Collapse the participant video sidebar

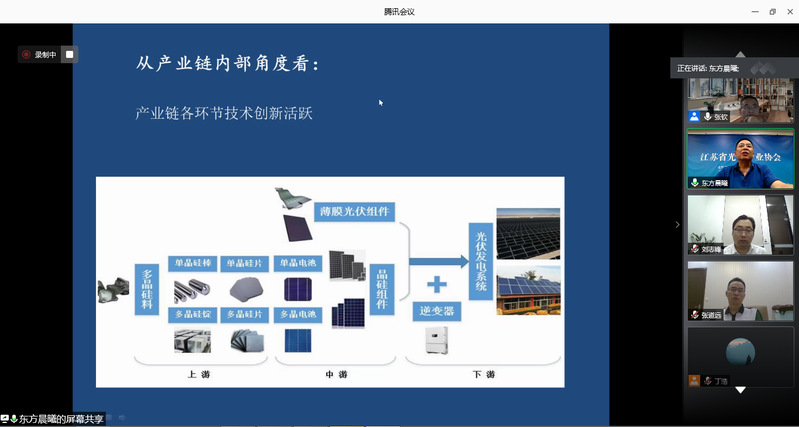(677, 224)
